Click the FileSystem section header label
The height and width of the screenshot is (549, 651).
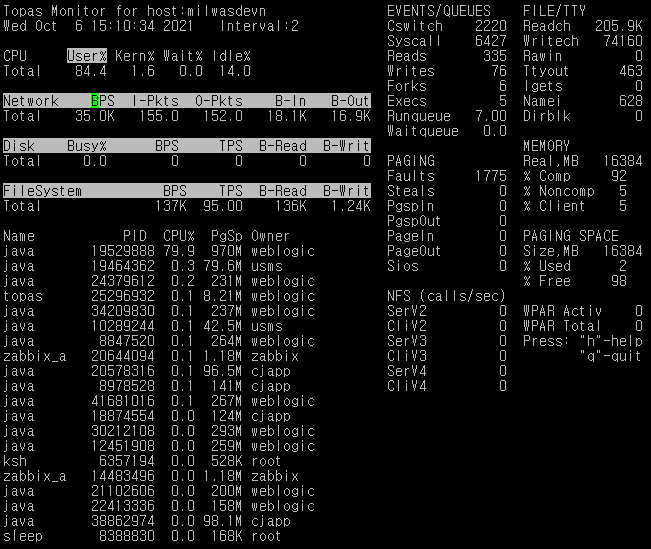point(42,191)
